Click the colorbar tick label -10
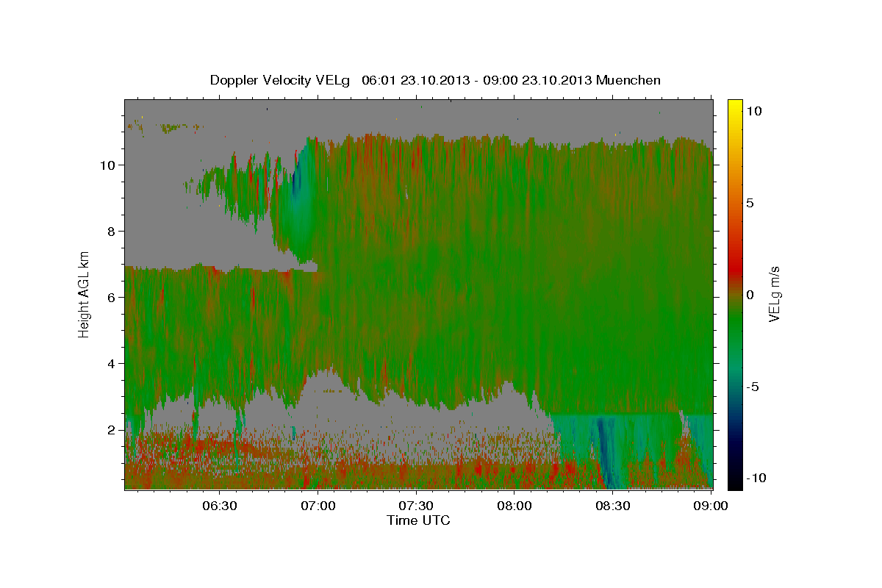Image resolution: width=882 pixels, height=588 pixels. [x=756, y=478]
